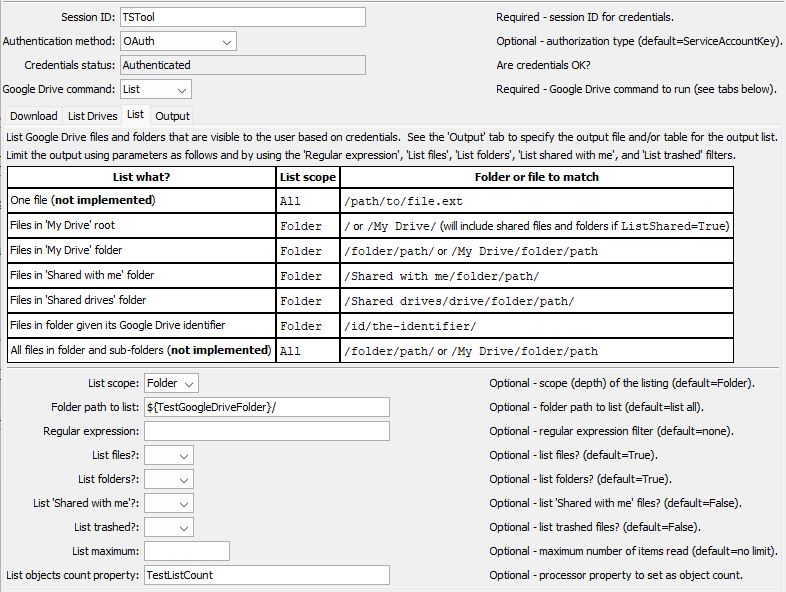Click 'Required - session ID for credentials.' text
This screenshot has width=786, height=592.
pyautogui.click(x=584, y=17)
